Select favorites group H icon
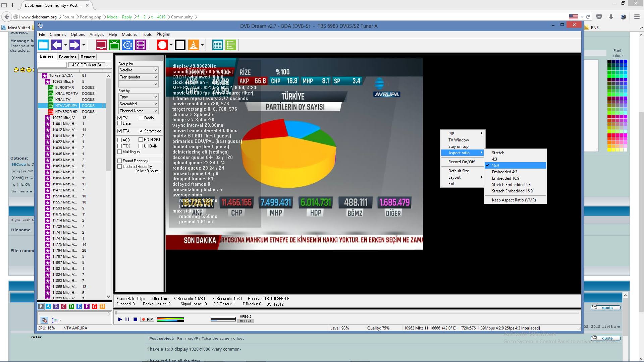The width and height of the screenshot is (644, 362). pyautogui.click(x=102, y=306)
